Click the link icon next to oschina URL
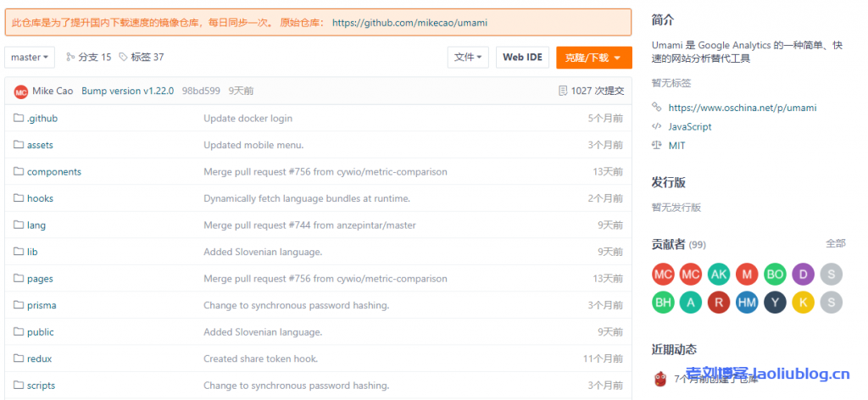The image size is (868, 400). pyautogui.click(x=657, y=108)
